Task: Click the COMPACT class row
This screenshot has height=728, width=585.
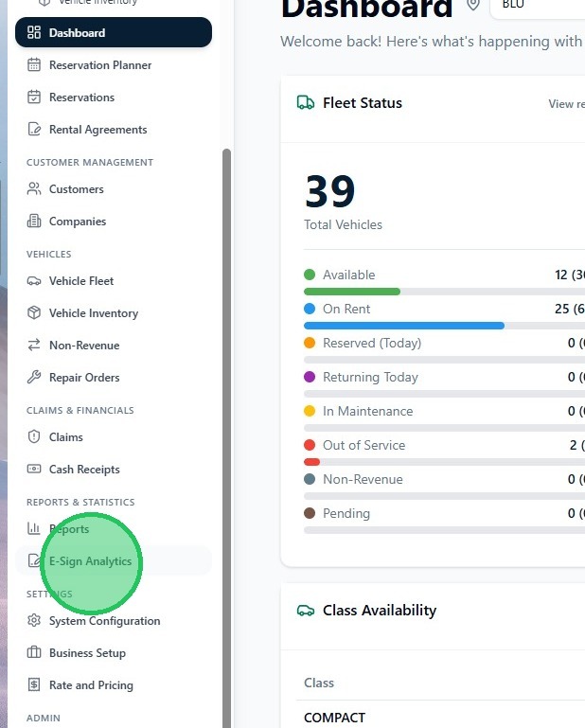Action: pos(440,718)
